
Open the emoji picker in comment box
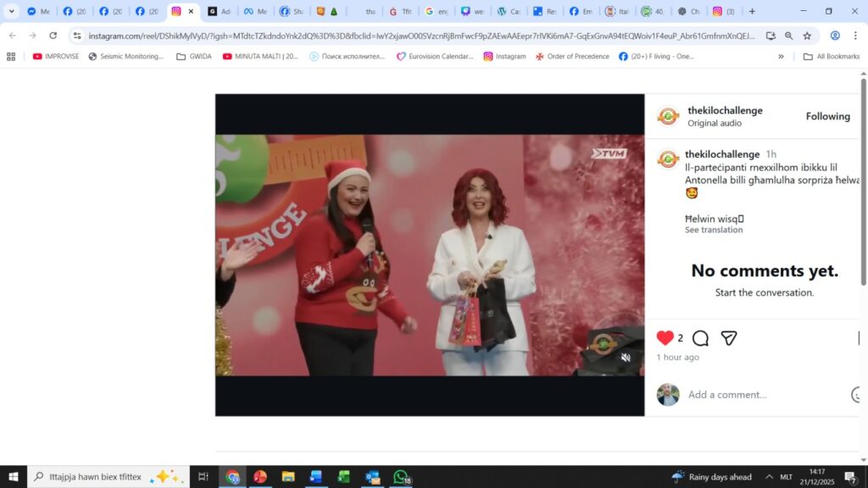[857, 395]
